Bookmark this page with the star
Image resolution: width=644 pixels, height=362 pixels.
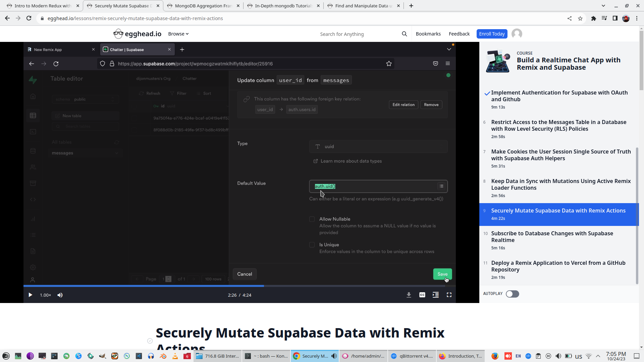[580, 18]
